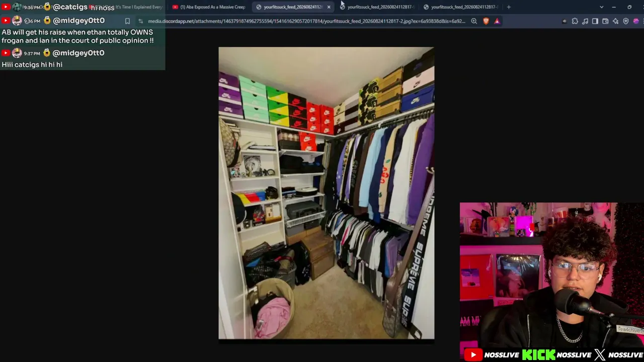644x362 pixels.
Task: Open the tab search chevron dropdown
Action: click(601, 7)
